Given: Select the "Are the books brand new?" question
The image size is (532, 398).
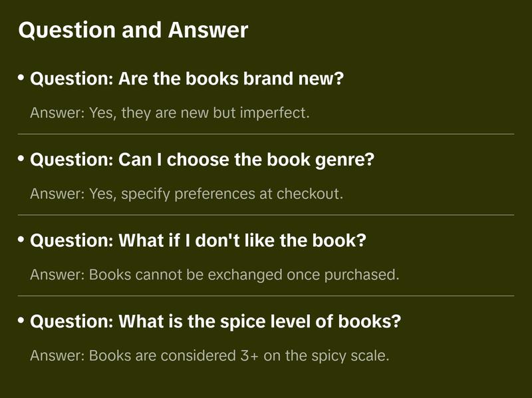Looking at the screenshot, I should coord(187,80).
